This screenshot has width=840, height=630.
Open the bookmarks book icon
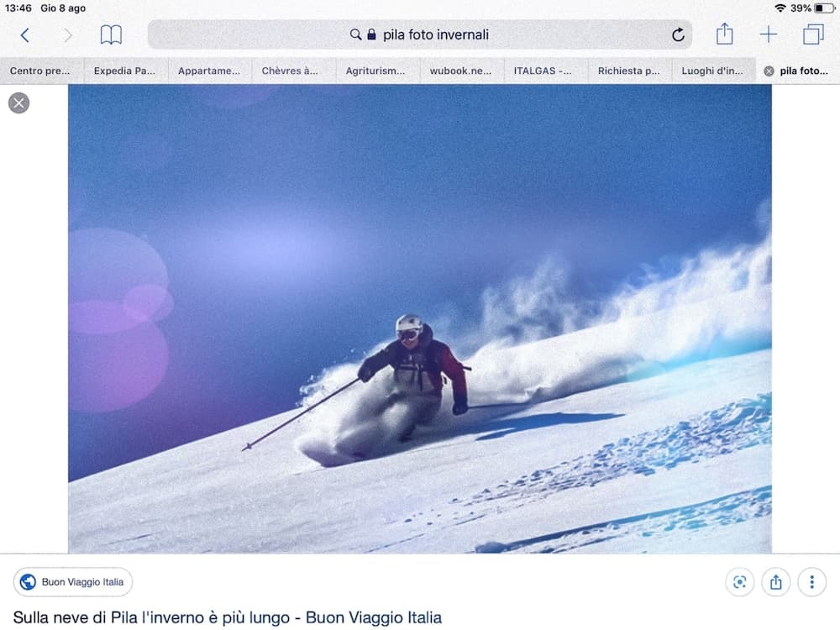[111, 35]
